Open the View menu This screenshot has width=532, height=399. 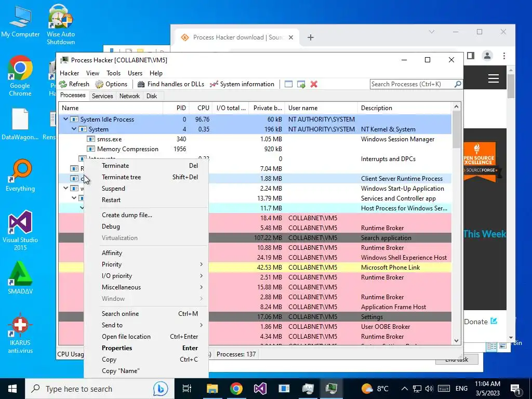click(x=92, y=73)
